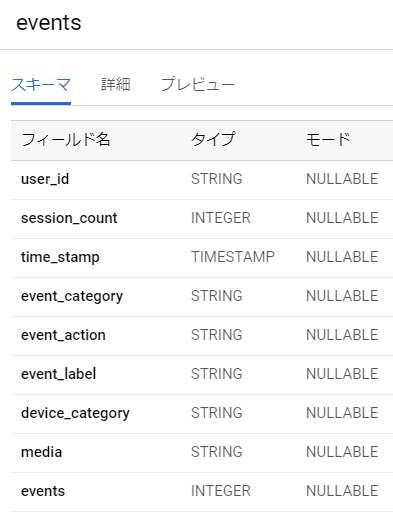Click the タイプ column header

[x=213, y=139]
